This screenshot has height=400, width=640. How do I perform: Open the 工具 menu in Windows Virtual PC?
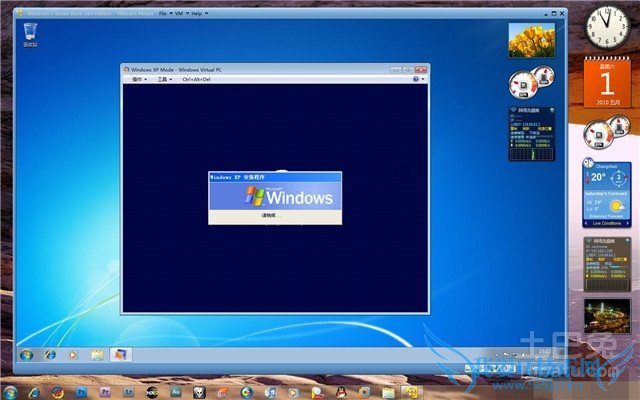[x=165, y=79]
